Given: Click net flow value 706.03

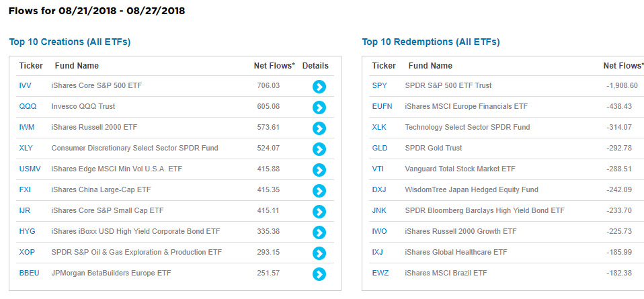Looking at the screenshot, I should point(268,85).
